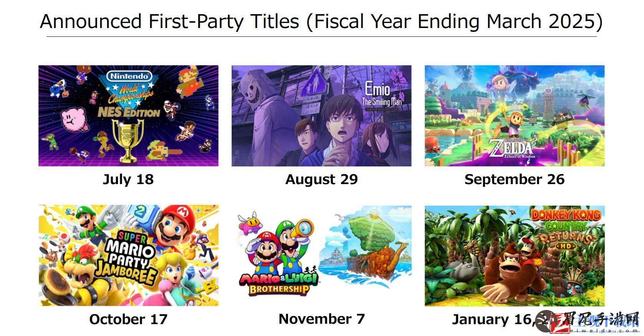644x336 pixels.
Task: Select the Donkey Kong Country Returns HD artwork
Action: (515, 256)
